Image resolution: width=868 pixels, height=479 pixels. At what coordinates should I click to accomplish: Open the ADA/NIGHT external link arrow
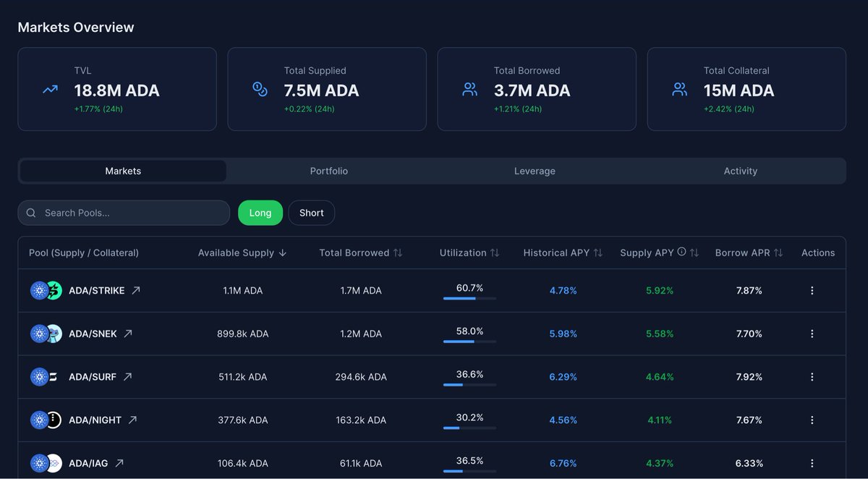[132, 420]
